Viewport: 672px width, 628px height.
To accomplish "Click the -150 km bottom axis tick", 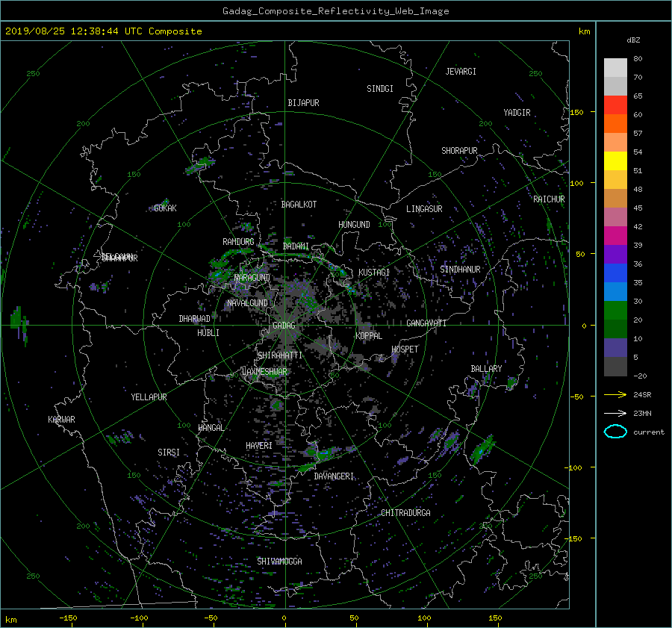I will tap(68, 618).
